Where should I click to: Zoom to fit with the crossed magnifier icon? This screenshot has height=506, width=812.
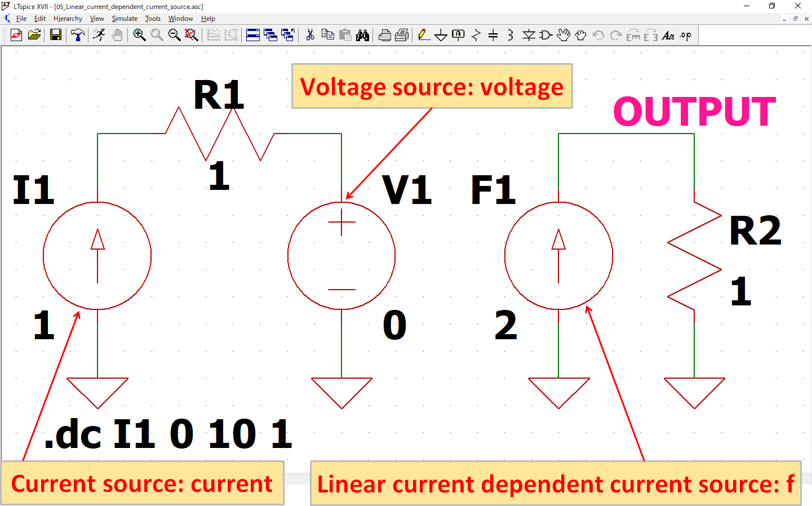(x=192, y=35)
